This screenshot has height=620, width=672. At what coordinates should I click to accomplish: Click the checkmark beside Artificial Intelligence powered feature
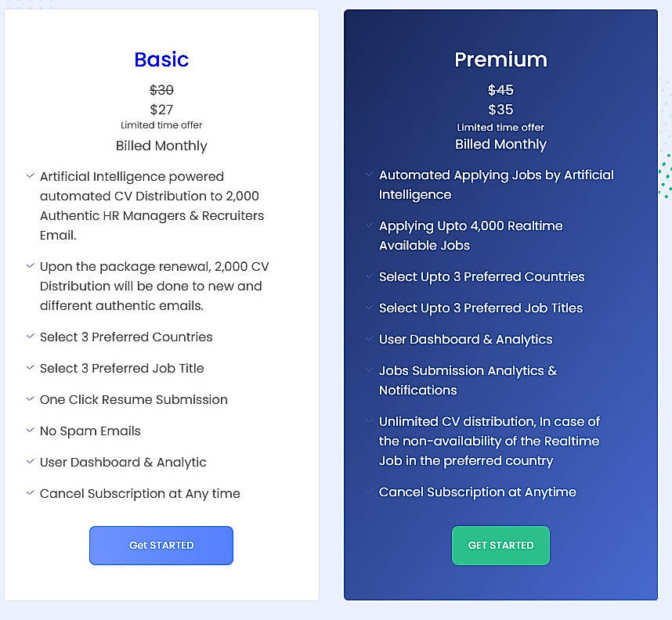(x=29, y=176)
